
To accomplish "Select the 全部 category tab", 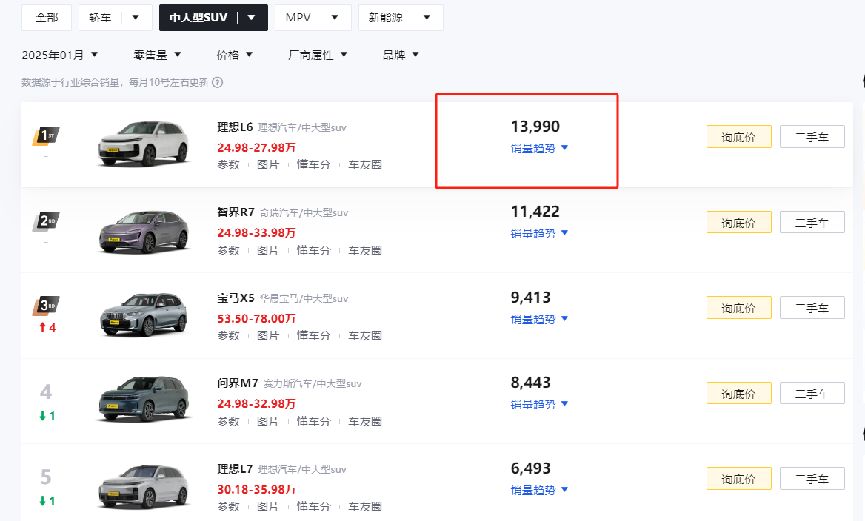I will click(46, 18).
